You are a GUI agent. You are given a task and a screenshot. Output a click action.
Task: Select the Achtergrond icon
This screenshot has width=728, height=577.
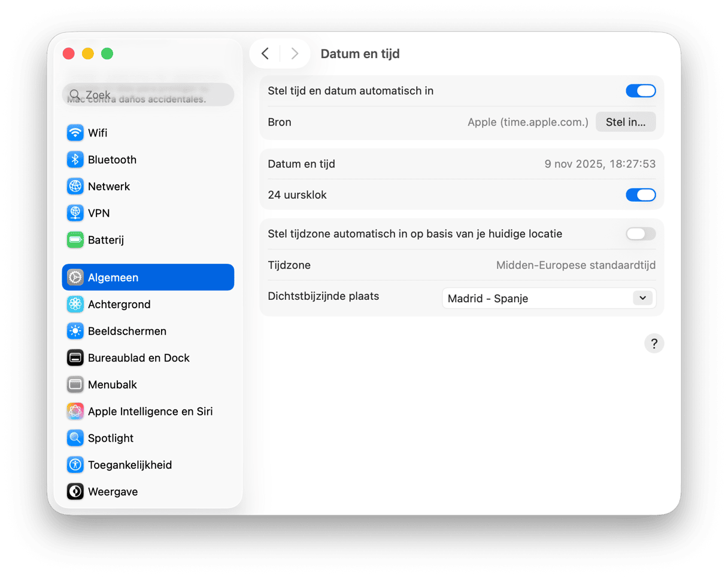[x=75, y=305]
